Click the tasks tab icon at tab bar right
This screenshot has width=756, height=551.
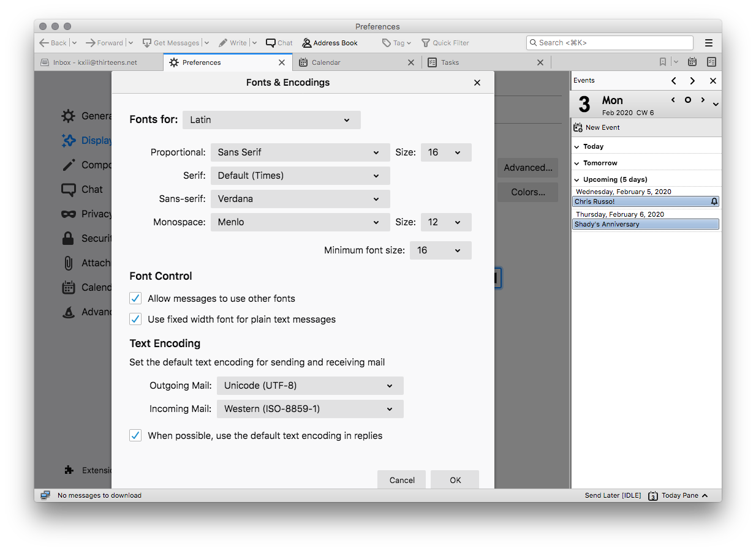711,62
